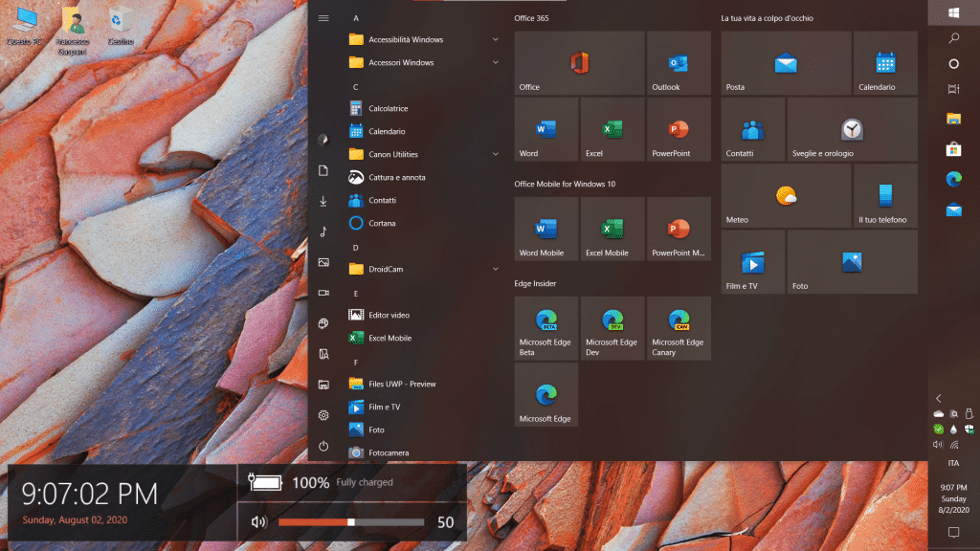The width and height of the screenshot is (980, 551).
Task: Mute the volume using speaker icon
Action: (257, 522)
